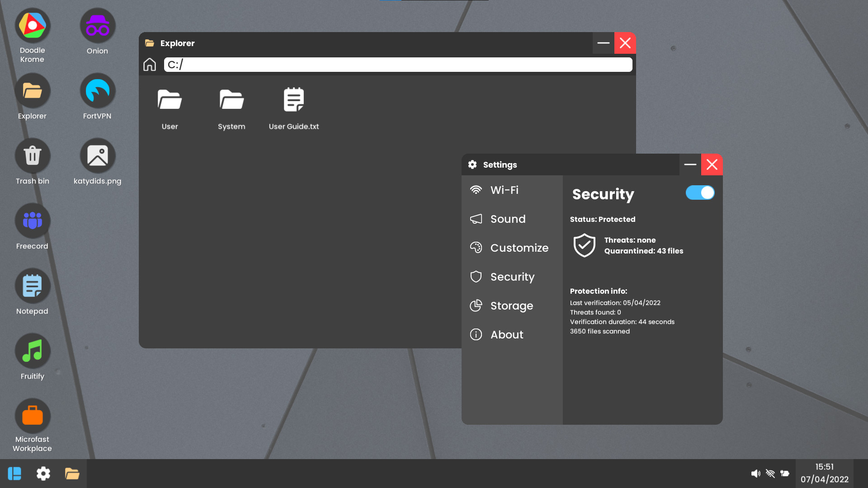This screenshot has height=488, width=868.
Task: Click the Explorer address bar
Action: pyautogui.click(x=398, y=64)
